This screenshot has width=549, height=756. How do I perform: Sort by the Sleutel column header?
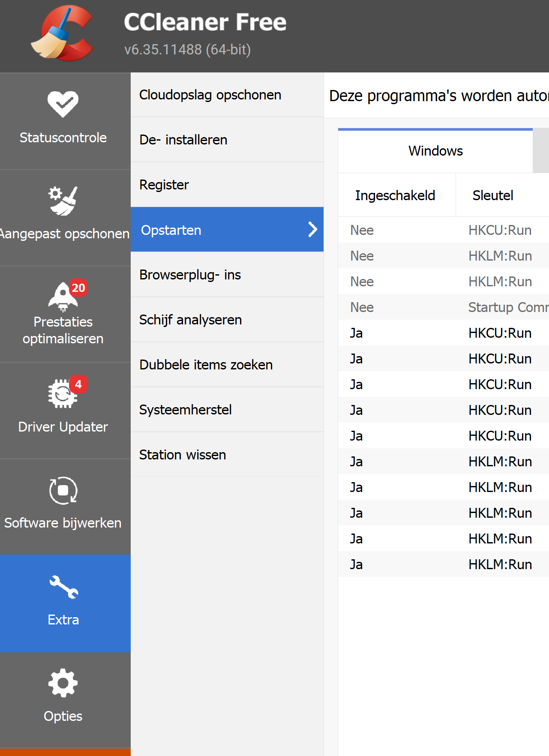tap(502, 195)
